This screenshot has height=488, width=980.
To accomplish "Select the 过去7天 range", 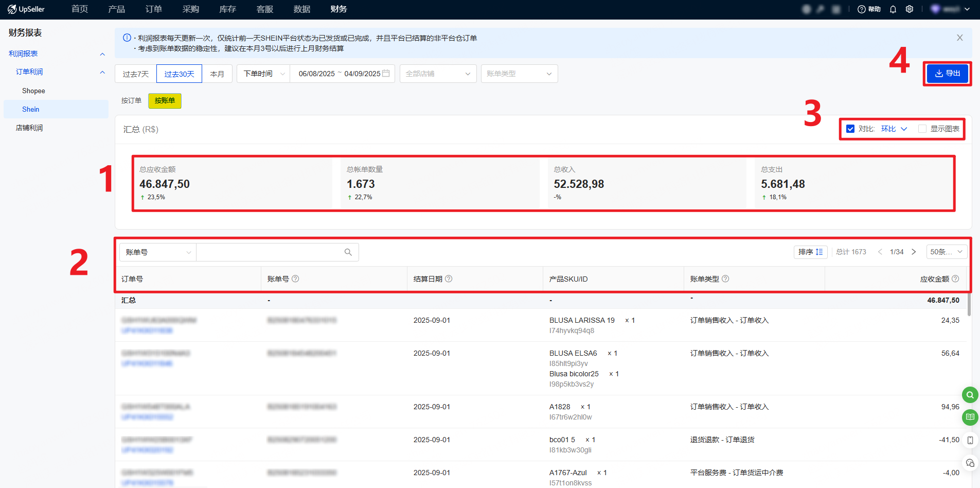I will (x=136, y=74).
